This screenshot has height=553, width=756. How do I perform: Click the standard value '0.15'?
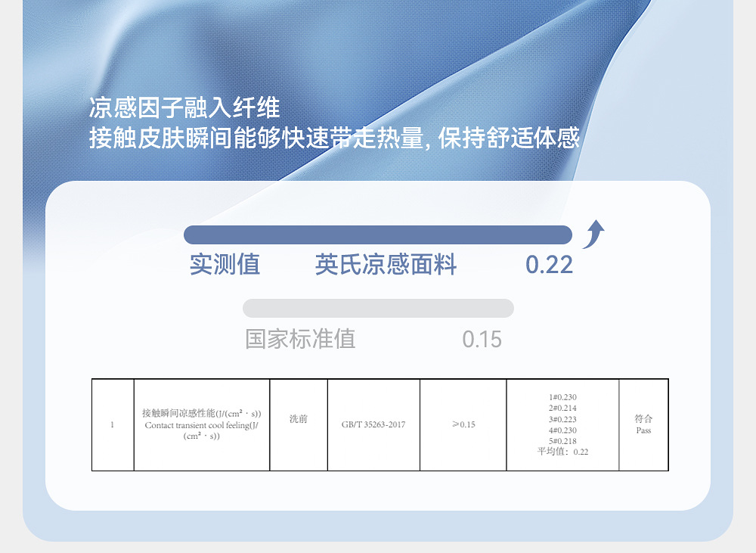pos(482,340)
